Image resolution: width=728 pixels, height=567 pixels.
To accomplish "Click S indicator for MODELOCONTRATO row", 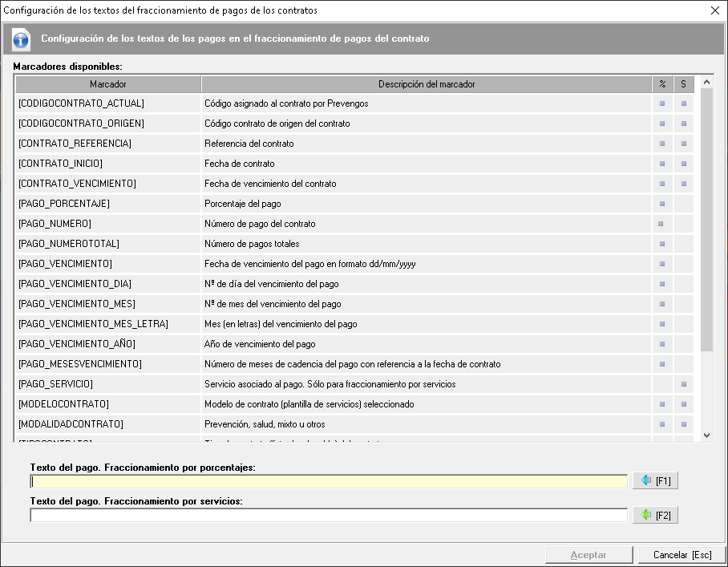I will click(684, 404).
